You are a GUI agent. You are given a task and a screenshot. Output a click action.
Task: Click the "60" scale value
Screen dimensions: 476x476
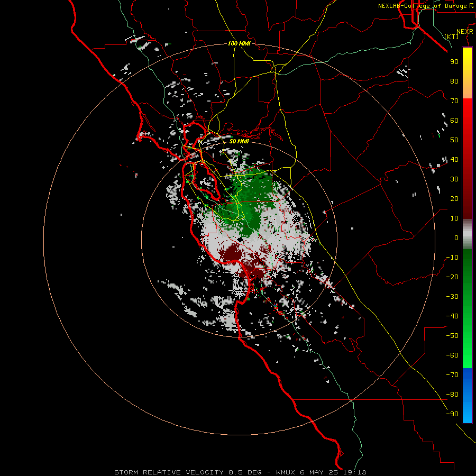pos(454,120)
